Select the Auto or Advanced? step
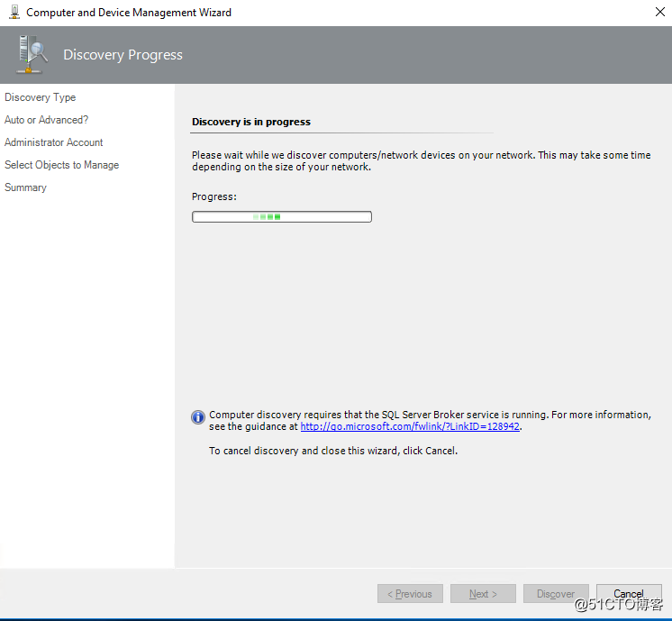Screen dimensions: 672x621 tap(46, 120)
